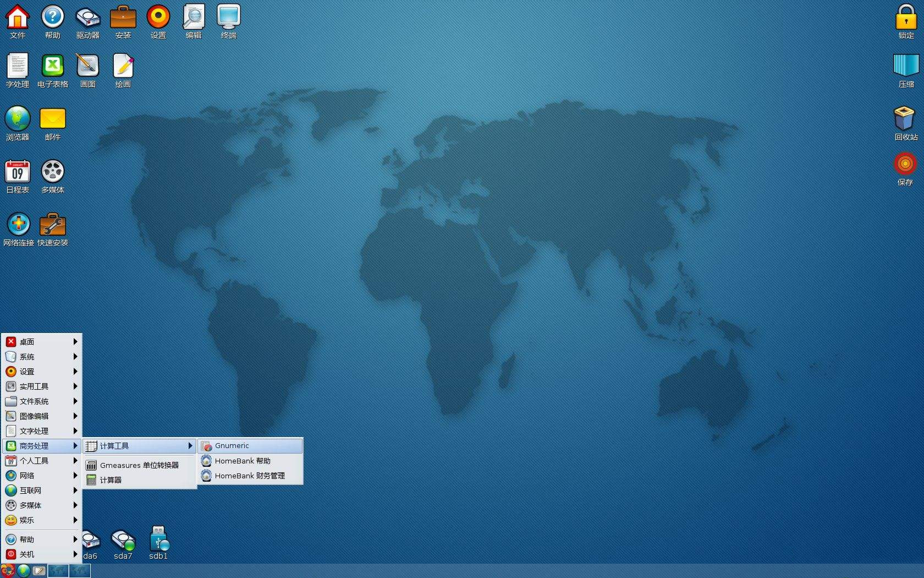Choose the 计算工具 submenu item
The height and width of the screenshot is (578, 924).
140,446
